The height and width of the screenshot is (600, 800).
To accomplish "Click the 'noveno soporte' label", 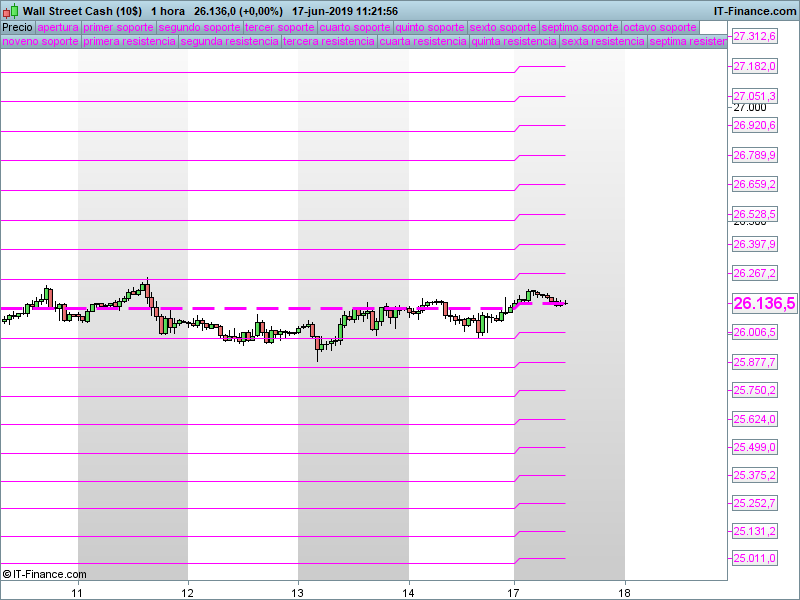I will [40, 42].
